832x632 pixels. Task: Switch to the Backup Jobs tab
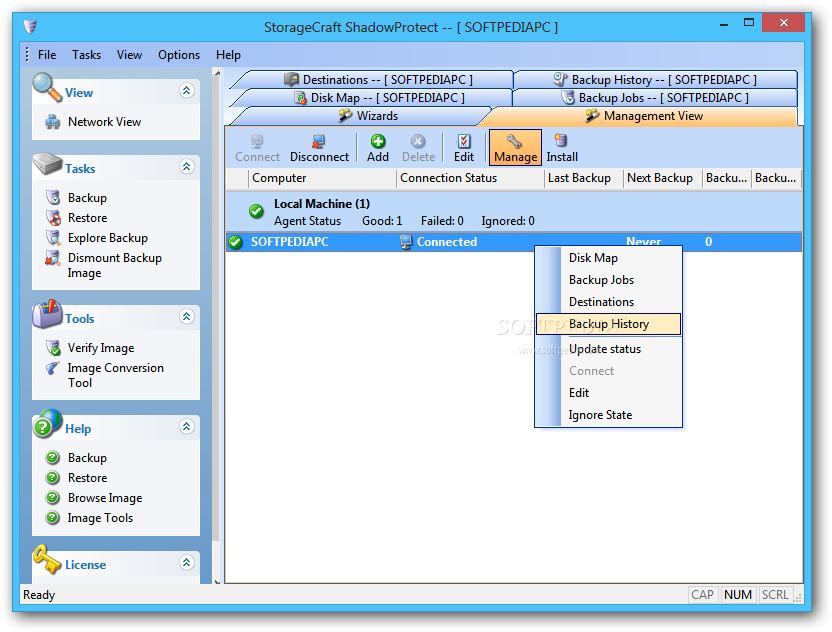pyautogui.click(x=655, y=98)
